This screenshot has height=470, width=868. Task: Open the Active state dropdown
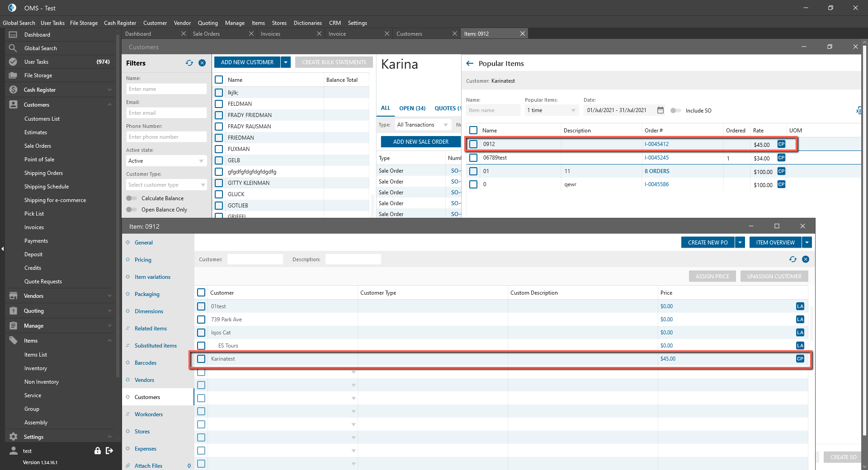(166, 161)
